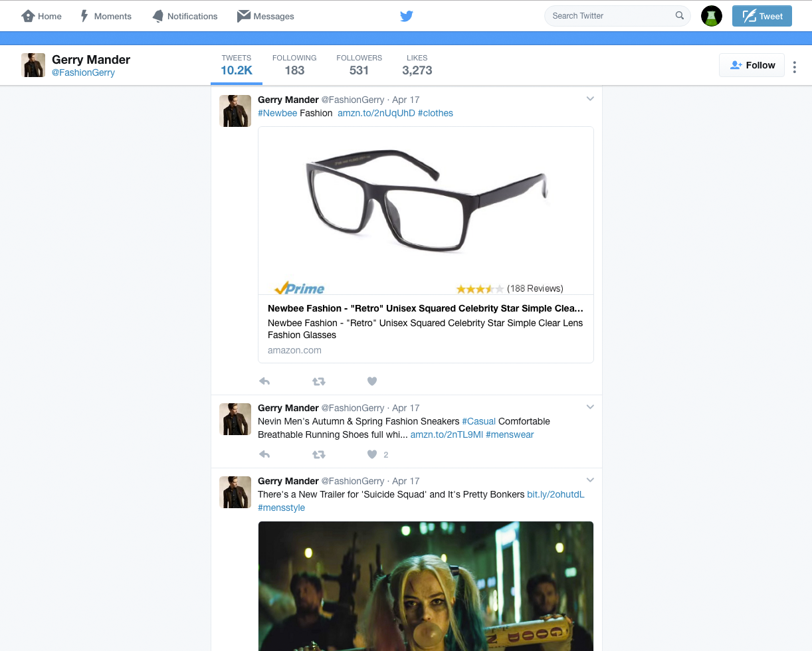
Task: Follow Gerry Mander
Action: (x=752, y=65)
